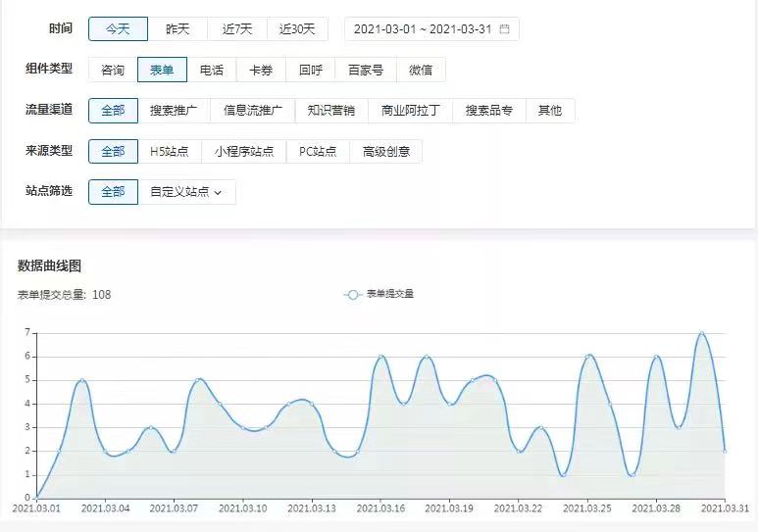
Task: Click the data point on 2021.03.25
Action: click(x=587, y=357)
